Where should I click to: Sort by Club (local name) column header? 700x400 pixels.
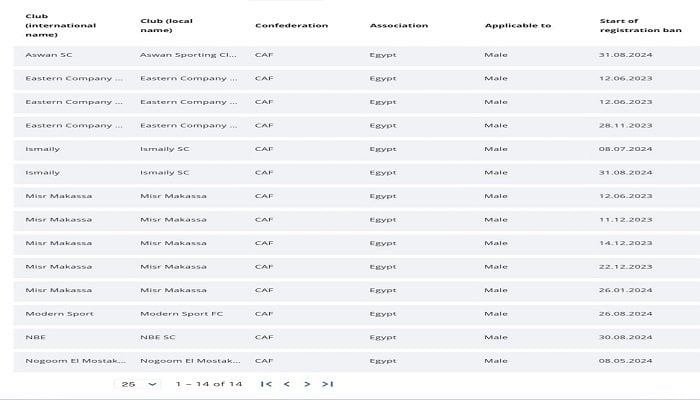167,25
